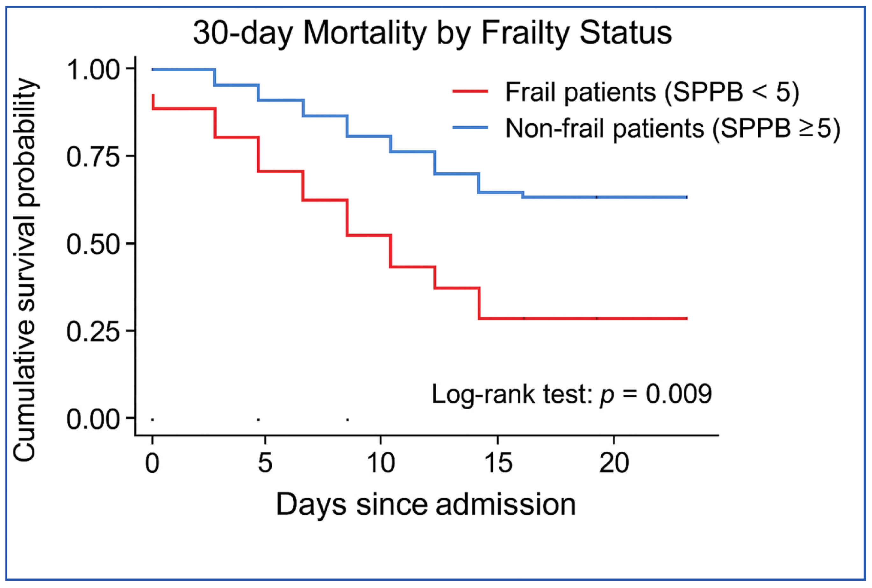Click the blue legend line for non-frail patients
872x588 pixels.
pos(470,127)
